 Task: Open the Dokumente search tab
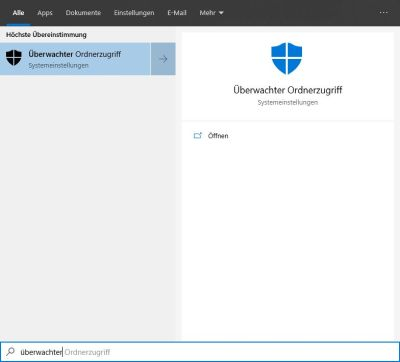pos(83,13)
